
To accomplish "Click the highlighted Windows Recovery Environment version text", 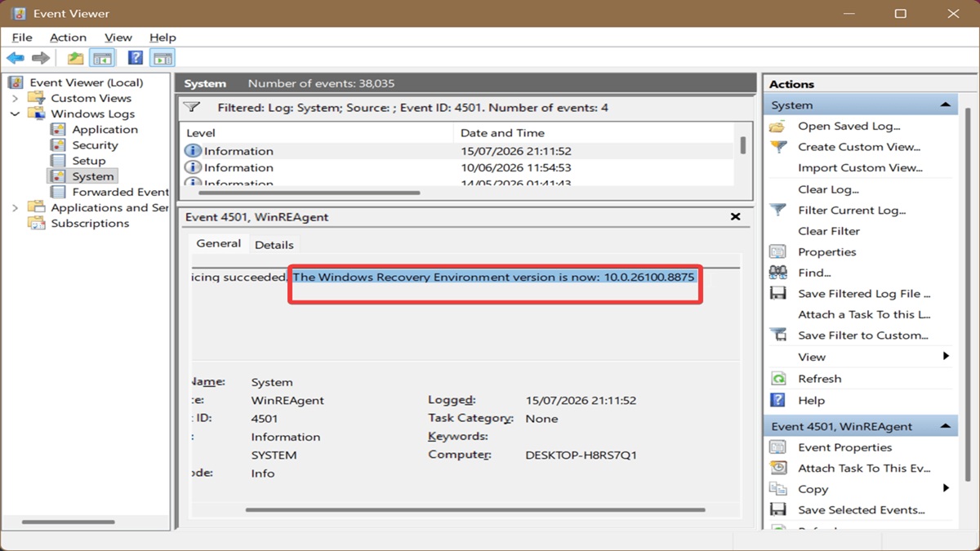I will click(493, 277).
